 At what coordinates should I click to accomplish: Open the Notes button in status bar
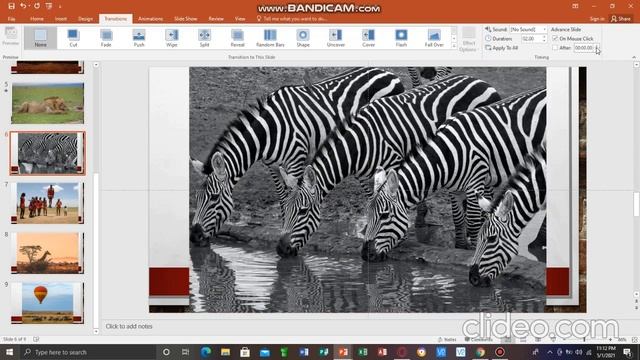447,339
